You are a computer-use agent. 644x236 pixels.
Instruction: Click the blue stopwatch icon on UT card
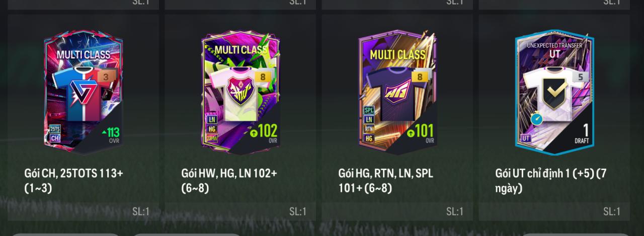pos(536,119)
